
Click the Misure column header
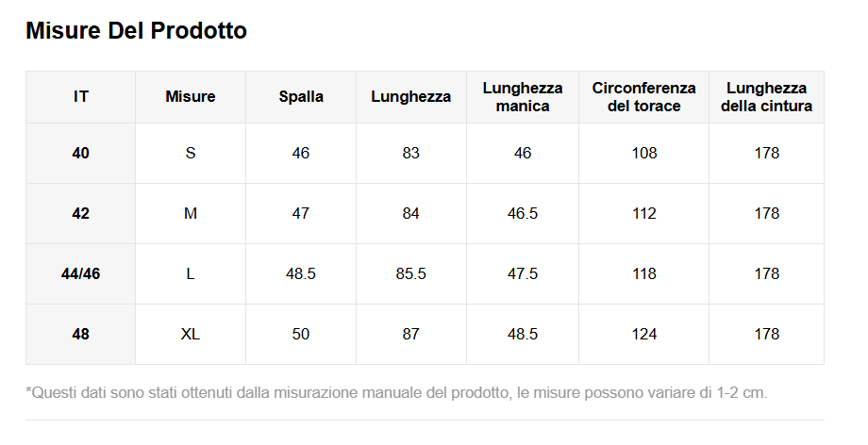click(191, 97)
